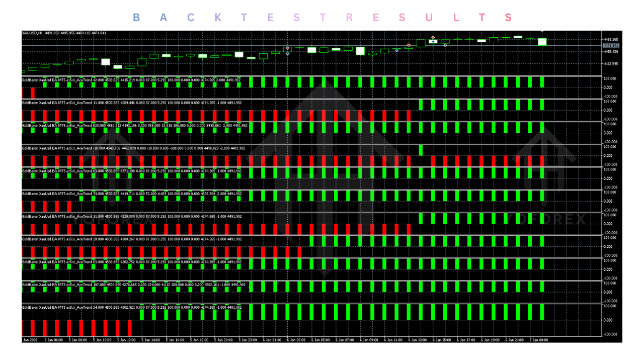This screenshot has height=362, width=644.
Task: Click the blue marker below the 5 Jan 23:00 candle
Action: click(288, 53)
